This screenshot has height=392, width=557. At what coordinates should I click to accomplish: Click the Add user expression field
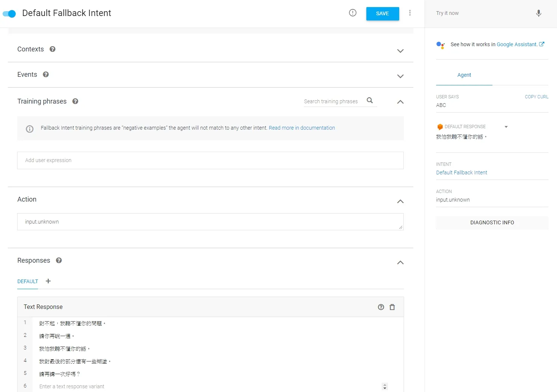(x=210, y=160)
